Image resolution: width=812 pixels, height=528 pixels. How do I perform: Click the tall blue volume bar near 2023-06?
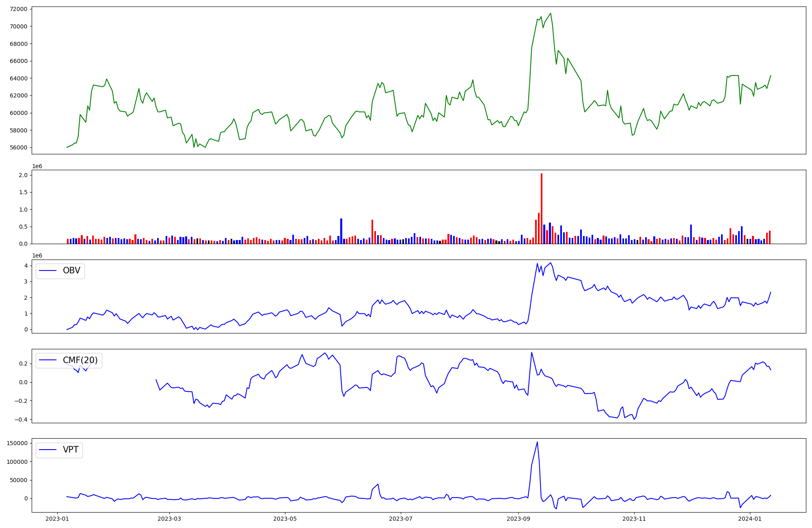point(341,231)
